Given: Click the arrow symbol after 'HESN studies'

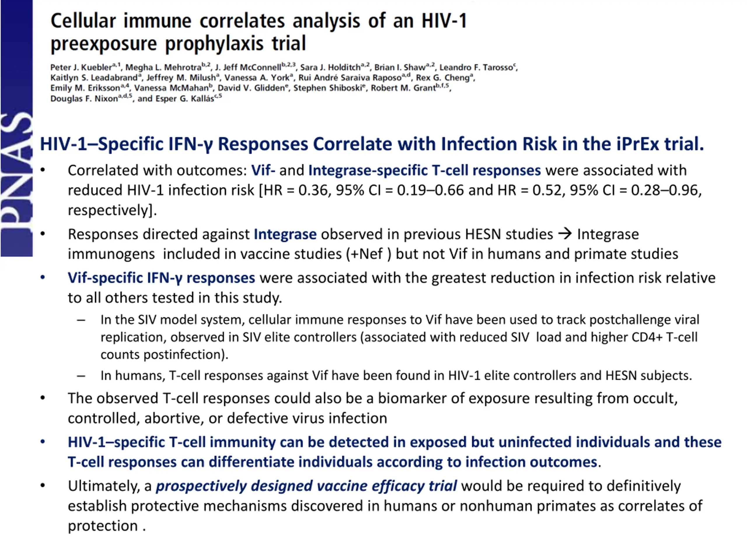Looking at the screenshot, I should tap(565, 234).
